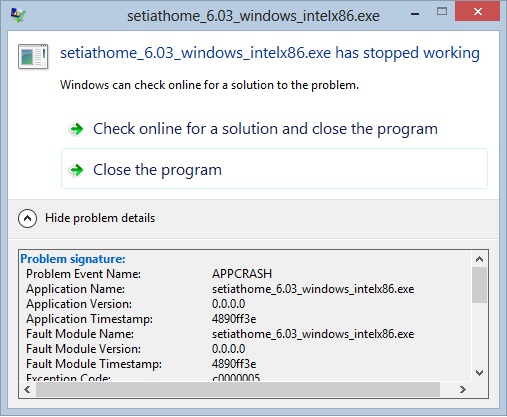This screenshot has width=507, height=417.
Task: Click the Hide problem details label
Action: click(100, 218)
